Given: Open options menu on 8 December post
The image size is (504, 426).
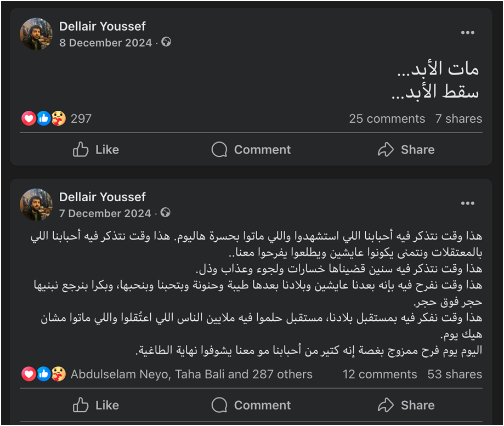Looking at the screenshot, I should [467, 33].
